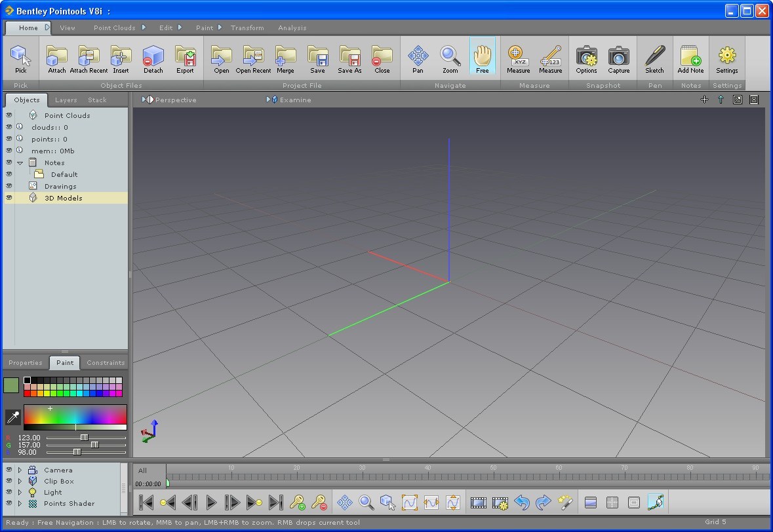The image size is (773, 532).
Task: Click the Capture snapshot icon
Action: [x=619, y=57]
